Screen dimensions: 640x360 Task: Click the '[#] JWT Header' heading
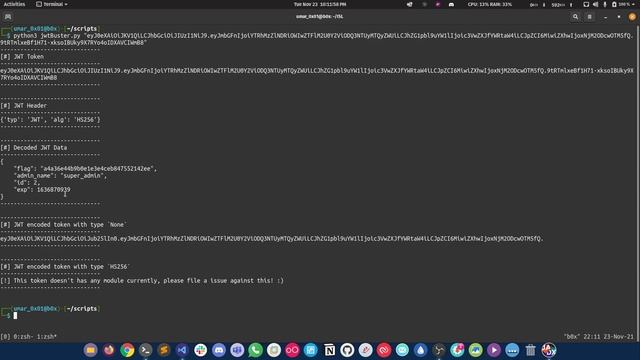click(24, 106)
